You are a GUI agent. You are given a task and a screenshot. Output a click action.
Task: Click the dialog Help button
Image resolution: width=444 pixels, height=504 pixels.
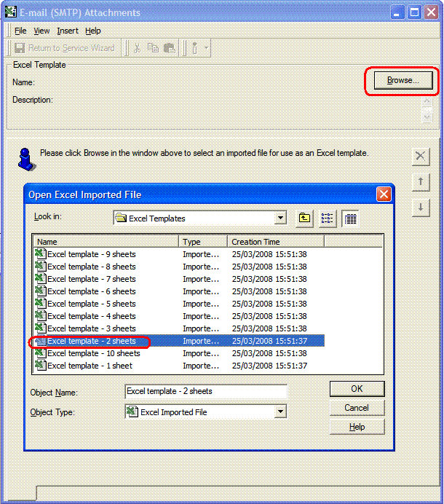click(357, 427)
